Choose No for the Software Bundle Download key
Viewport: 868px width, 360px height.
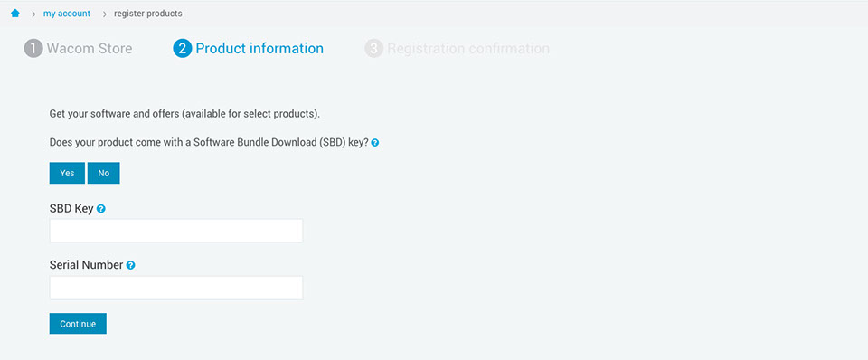103,173
